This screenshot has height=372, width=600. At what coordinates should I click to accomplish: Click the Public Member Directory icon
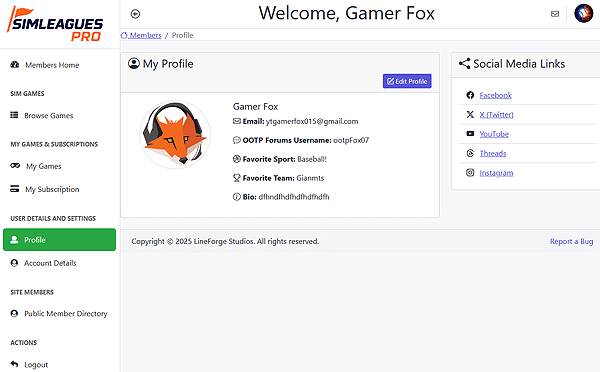[14, 313]
